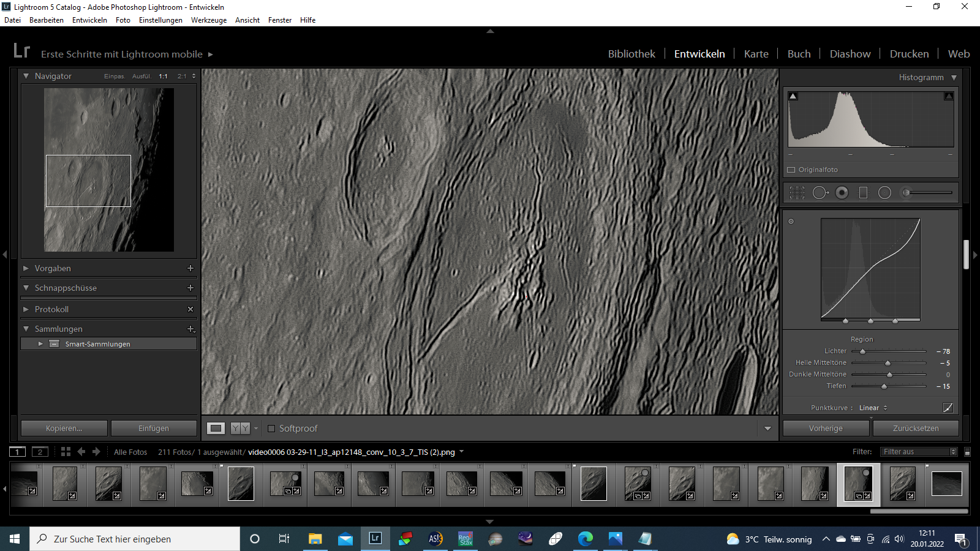Viewport: 980px width, 551px height.
Task: Expand the Protokoll panel
Action: [26, 309]
